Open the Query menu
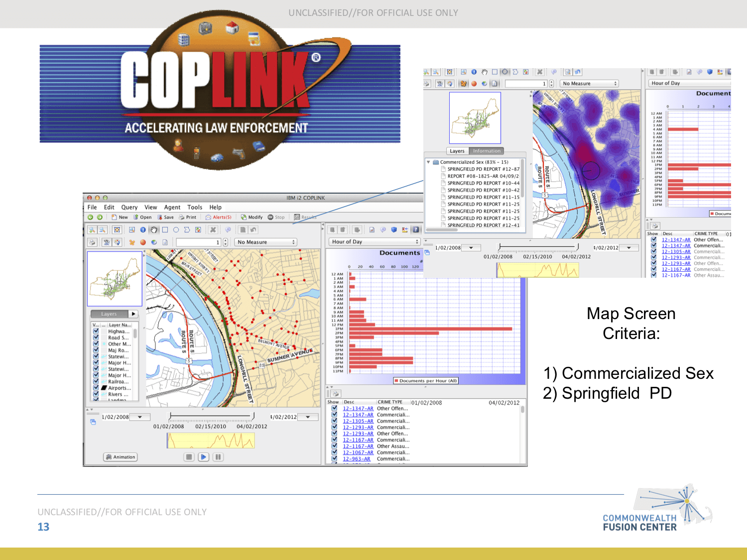747x560 pixels. click(129, 207)
